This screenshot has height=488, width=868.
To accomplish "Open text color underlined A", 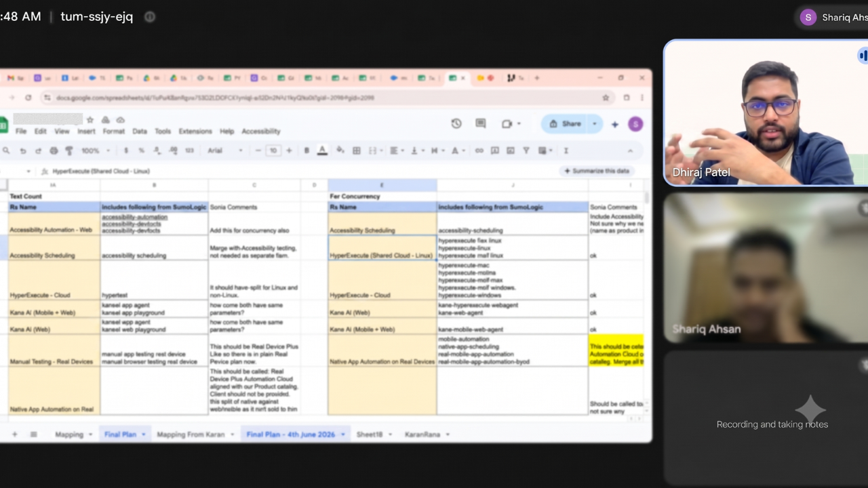I will click(323, 150).
